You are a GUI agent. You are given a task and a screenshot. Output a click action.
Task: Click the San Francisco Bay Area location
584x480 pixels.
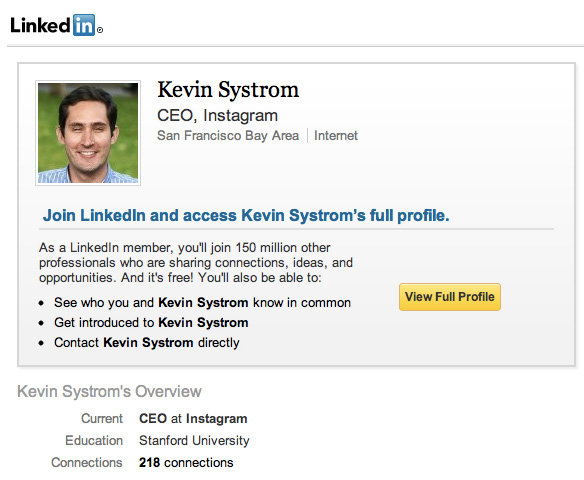coord(228,136)
